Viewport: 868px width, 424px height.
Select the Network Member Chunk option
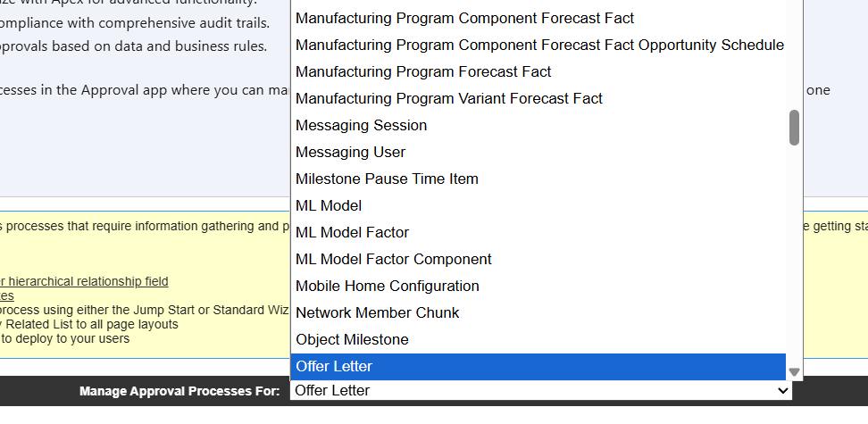(378, 312)
